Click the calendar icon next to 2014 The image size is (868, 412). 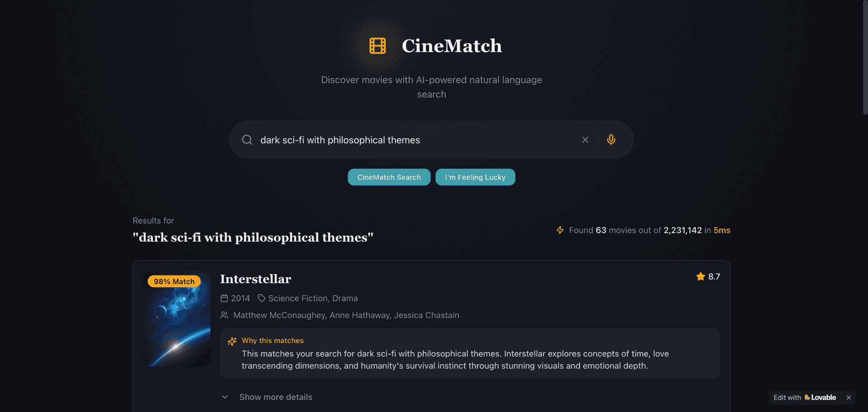click(225, 298)
